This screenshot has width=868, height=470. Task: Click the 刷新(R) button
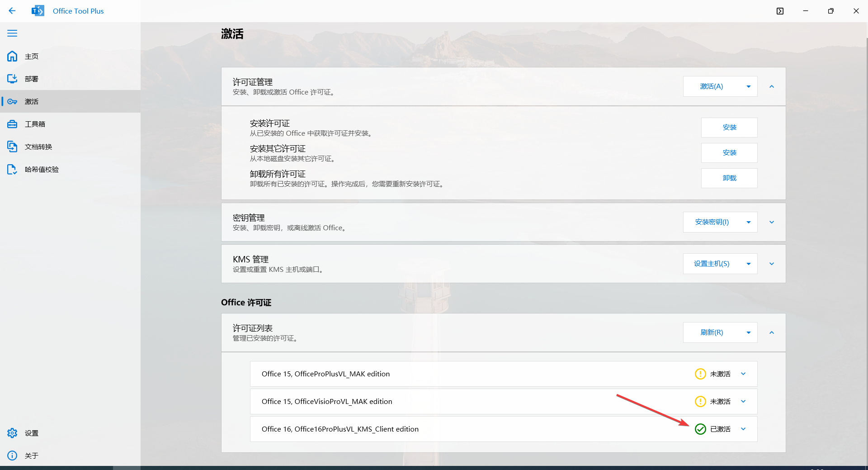click(711, 332)
